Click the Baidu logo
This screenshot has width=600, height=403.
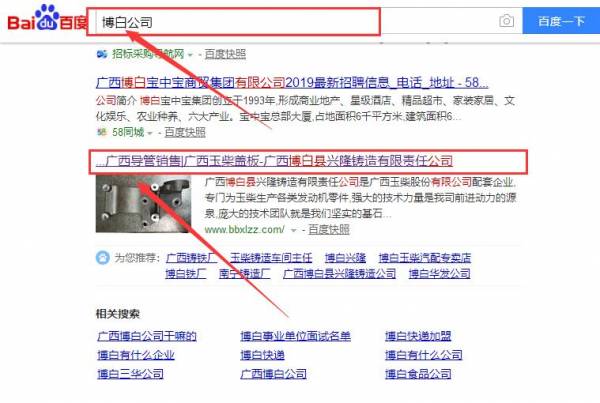[x=44, y=22]
